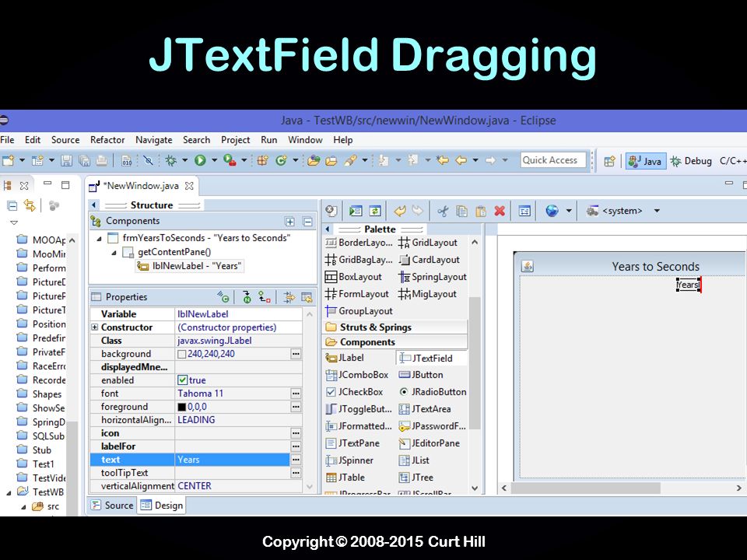Select JButton in the Components palette
This screenshot has width=747, height=560.
click(421, 375)
